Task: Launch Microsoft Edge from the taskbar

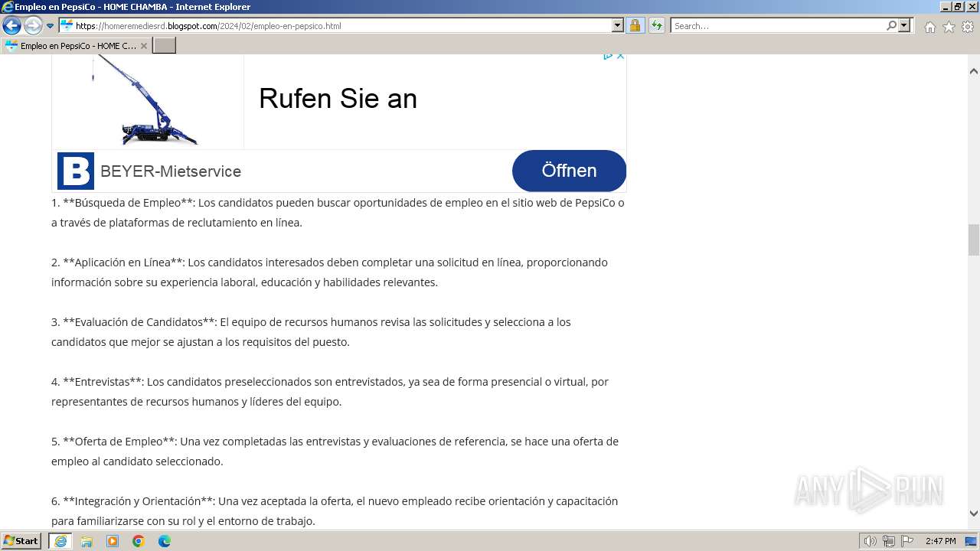Action: point(165,541)
